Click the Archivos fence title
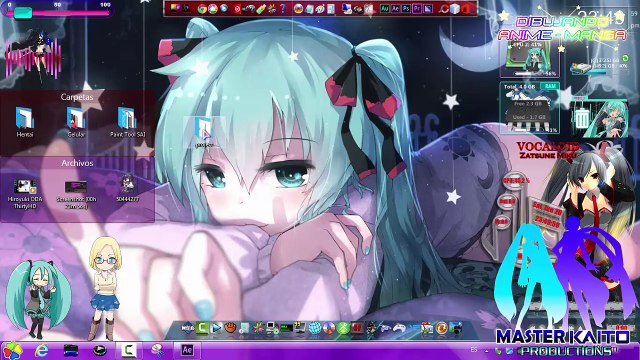This screenshot has height=360, width=640. (x=77, y=163)
